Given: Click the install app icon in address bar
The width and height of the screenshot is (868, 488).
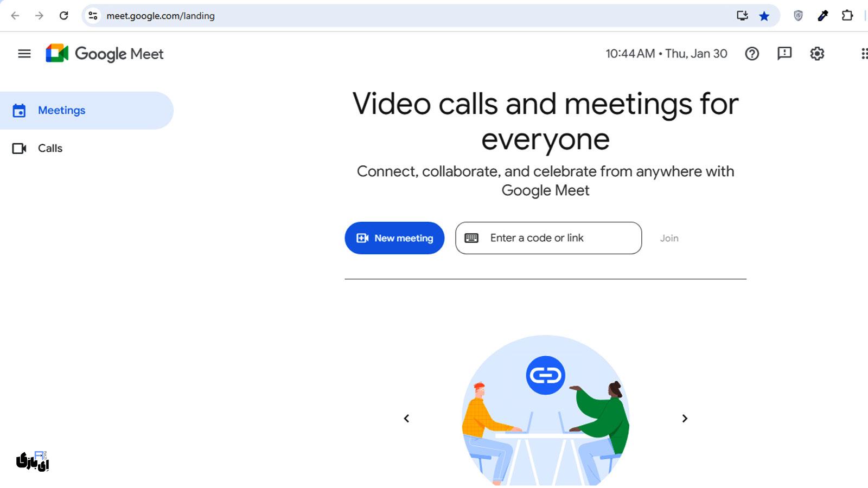Looking at the screenshot, I should pos(742,16).
